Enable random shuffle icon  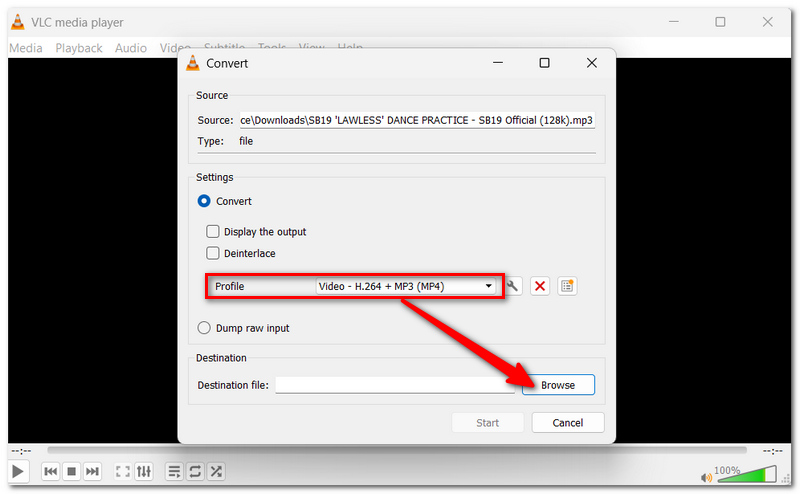click(216, 471)
